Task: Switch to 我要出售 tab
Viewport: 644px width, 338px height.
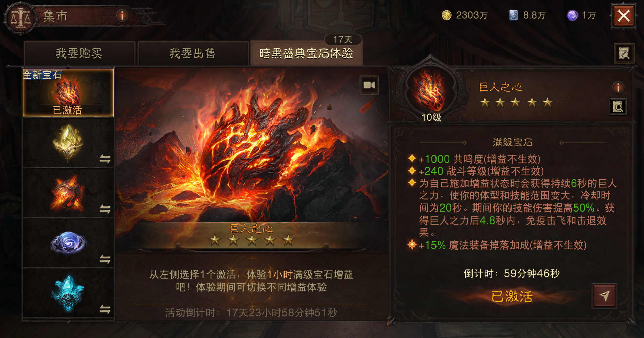Action: (193, 53)
